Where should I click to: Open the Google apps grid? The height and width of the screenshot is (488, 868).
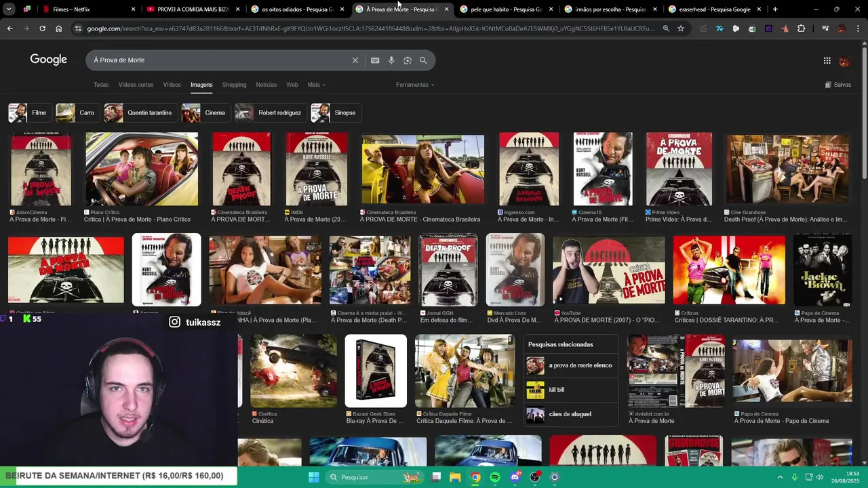tap(827, 60)
